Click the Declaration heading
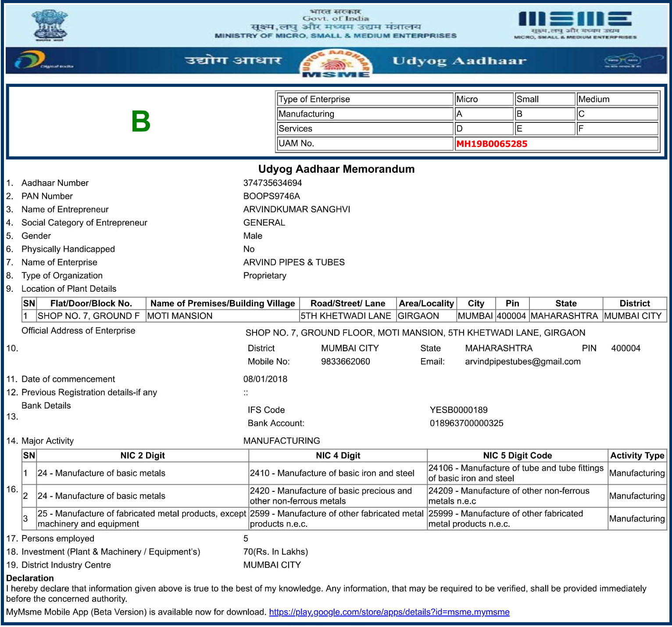 (30, 578)
